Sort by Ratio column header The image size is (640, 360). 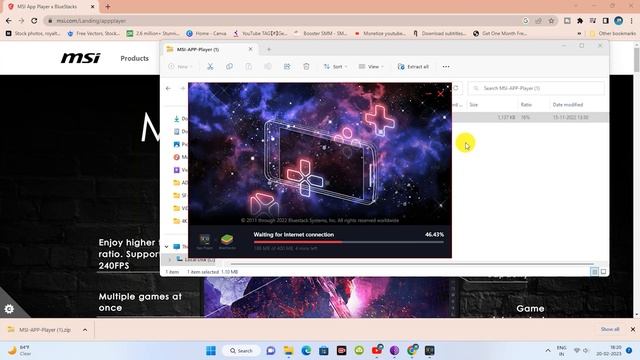pos(526,105)
